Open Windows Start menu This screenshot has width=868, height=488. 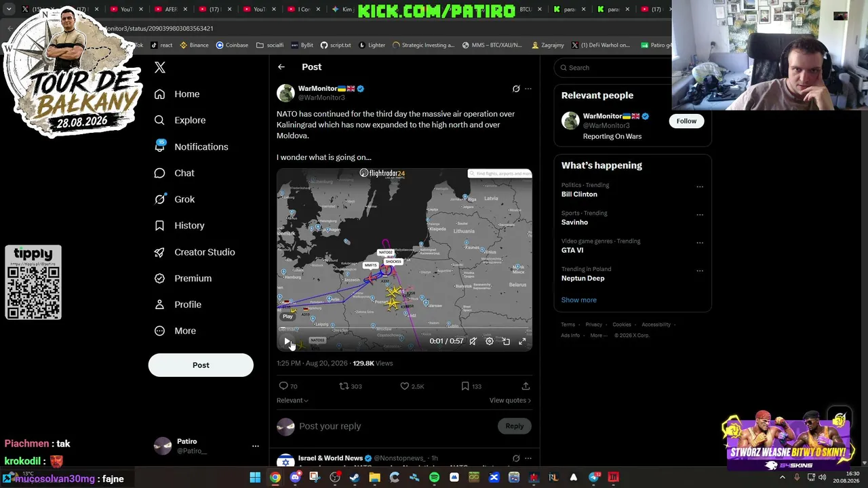tap(255, 478)
